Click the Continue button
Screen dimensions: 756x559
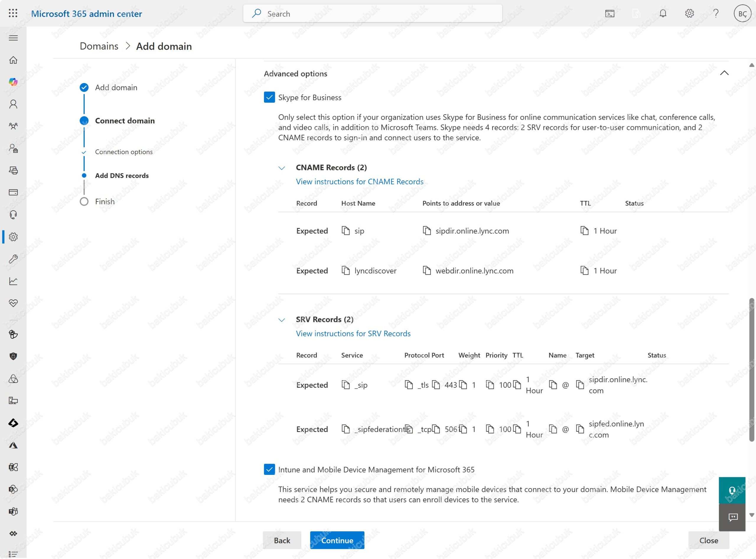(x=337, y=540)
